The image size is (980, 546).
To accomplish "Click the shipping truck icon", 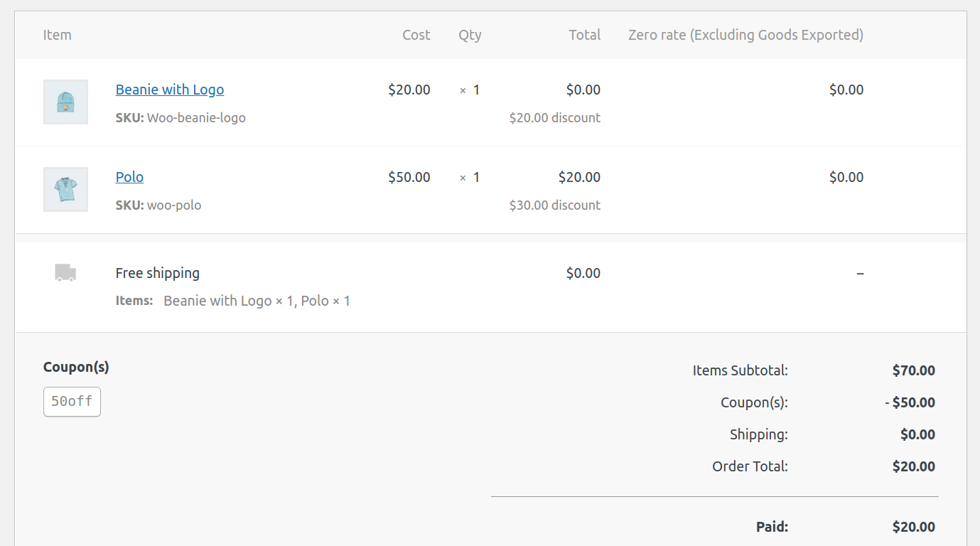I will click(65, 273).
